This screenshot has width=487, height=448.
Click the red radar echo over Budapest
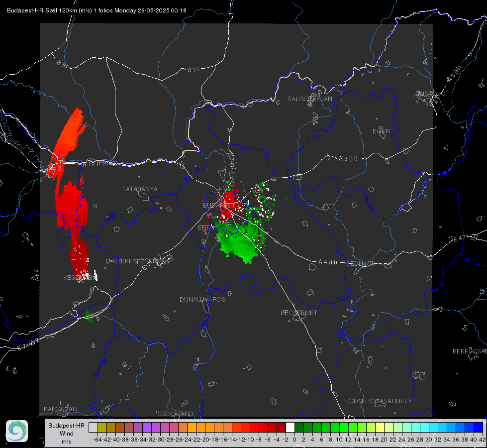coord(229,204)
